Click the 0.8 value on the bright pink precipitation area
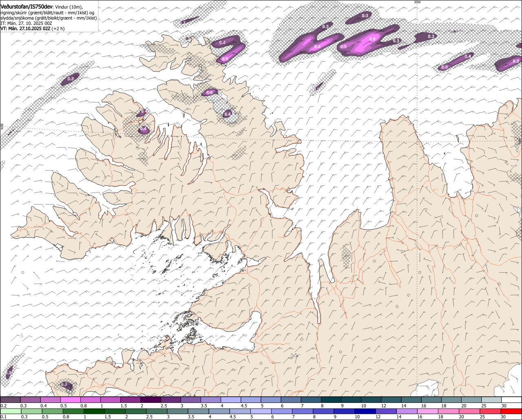This screenshot has width=522, height=420. point(372,39)
